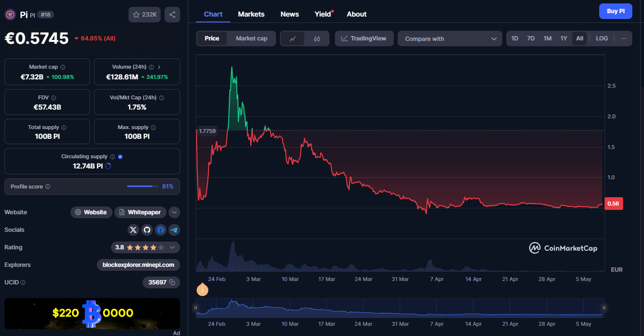Expand Volume (24h) details arrow

coord(159,67)
